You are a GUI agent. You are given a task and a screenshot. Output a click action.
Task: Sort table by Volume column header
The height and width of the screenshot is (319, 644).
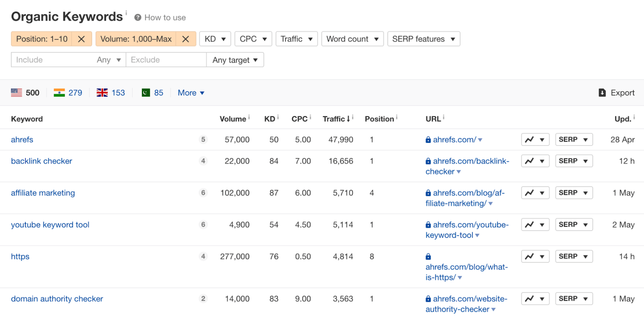tap(233, 119)
